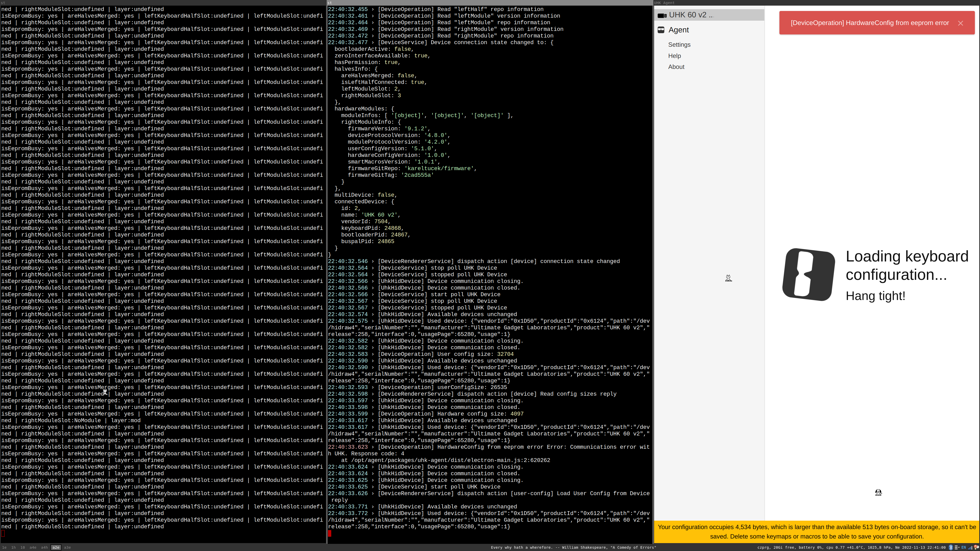Switch to tmux window a3e
This screenshot has height=551, width=980.
point(68,548)
